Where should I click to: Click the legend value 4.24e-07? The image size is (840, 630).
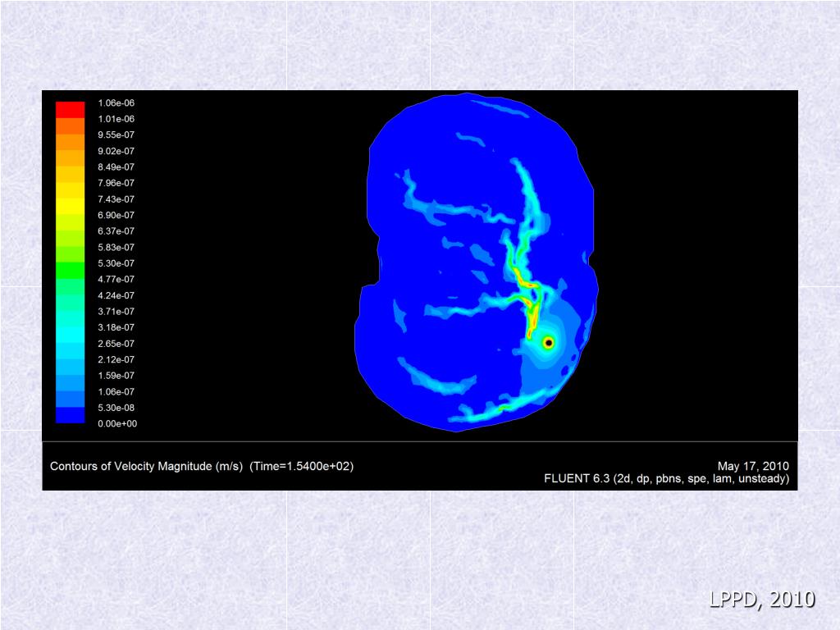[116, 295]
